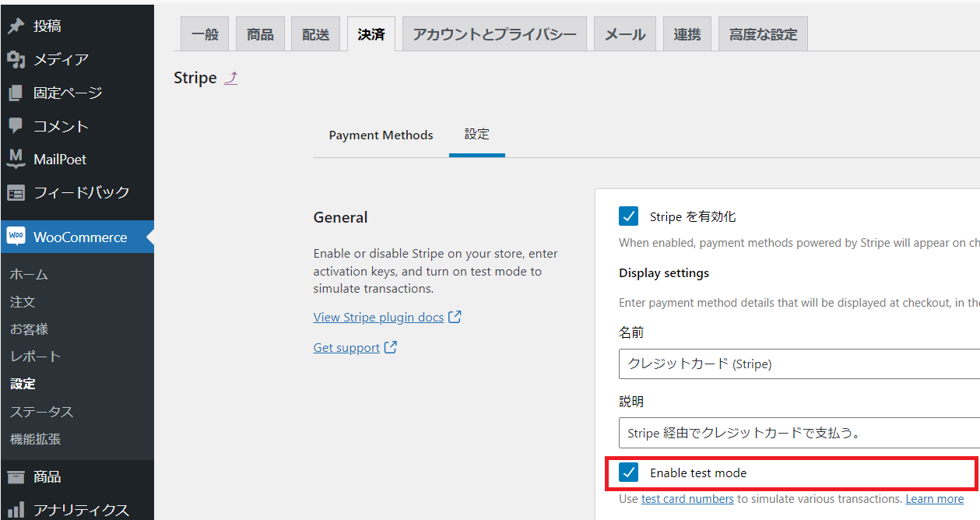
Task: Uncheck the Stripe を有効化 checkbox
Action: coord(628,216)
